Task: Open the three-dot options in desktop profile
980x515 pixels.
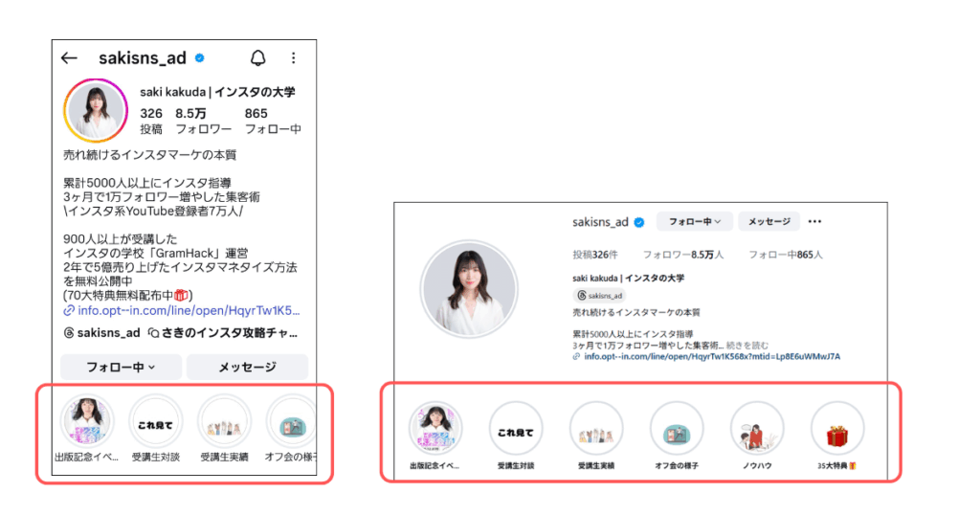Action: (x=814, y=221)
